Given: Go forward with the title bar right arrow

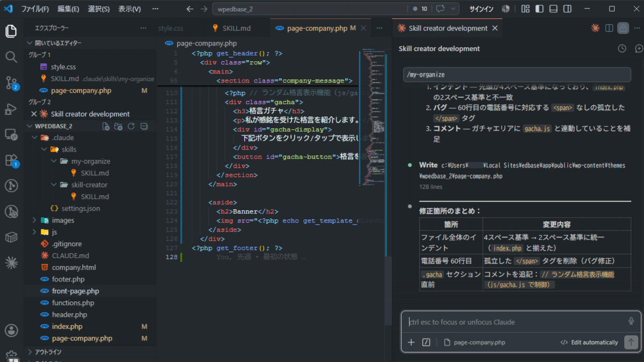Looking at the screenshot, I should click(x=203, y=9).
